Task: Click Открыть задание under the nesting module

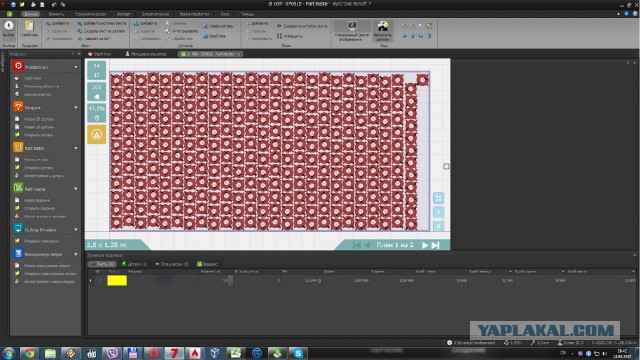Action: [x=39, y=208]
